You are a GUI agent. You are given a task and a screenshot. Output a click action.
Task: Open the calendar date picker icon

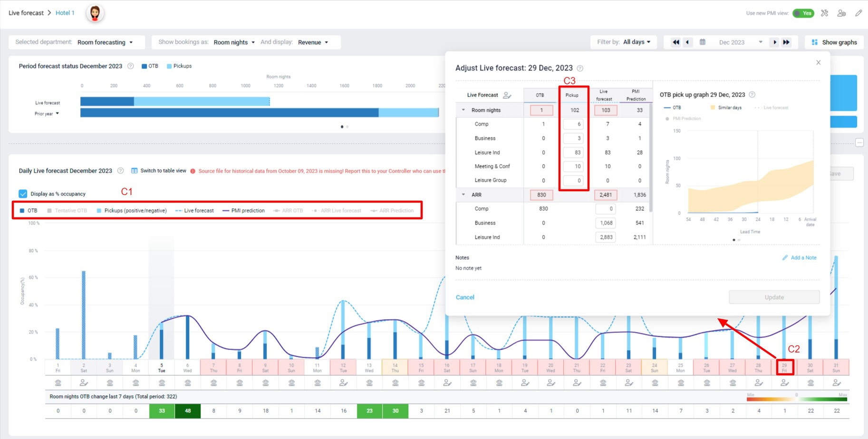[x=703, y=42]
